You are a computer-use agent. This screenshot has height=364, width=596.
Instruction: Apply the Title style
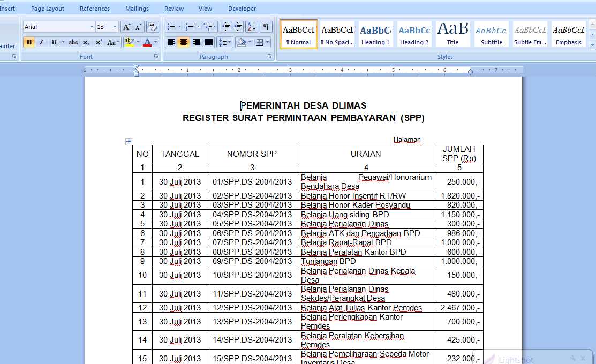coord(452,34)
